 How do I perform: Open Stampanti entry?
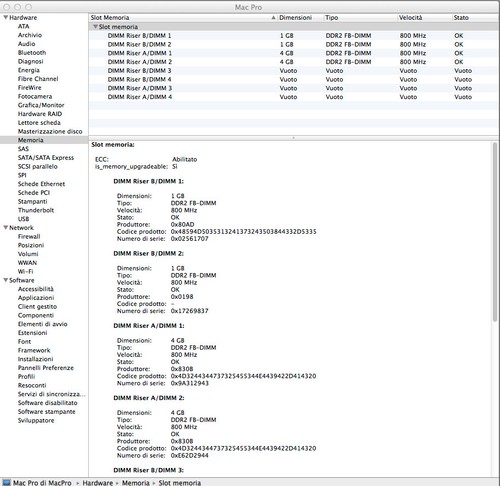tap(32, 201)
